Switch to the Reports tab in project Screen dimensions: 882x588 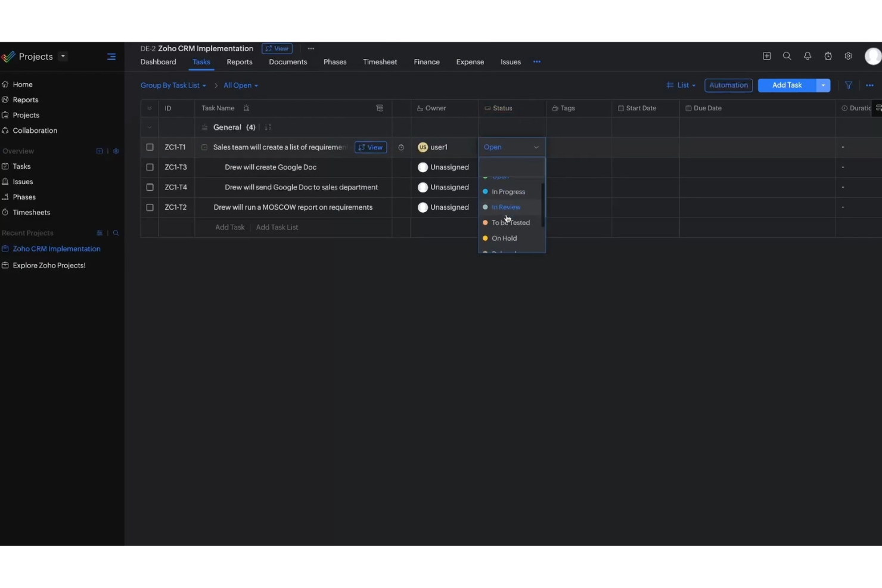click(240, 62)
